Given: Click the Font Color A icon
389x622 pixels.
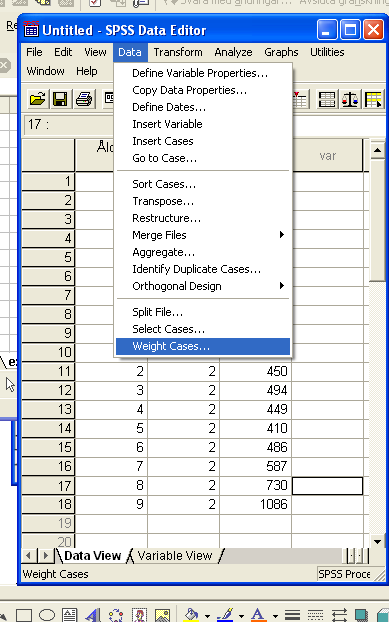Looking at the screenshot, I should (x=258, y=615).
